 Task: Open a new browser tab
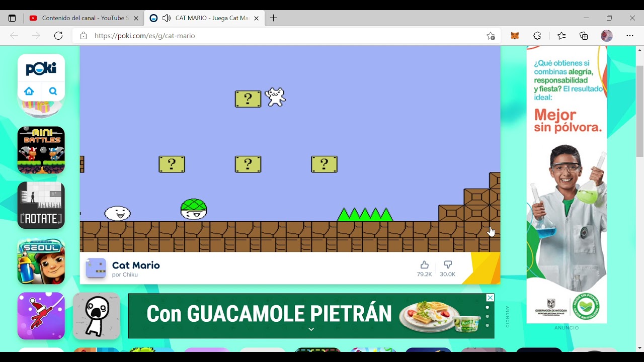click(x=273, y=18)
